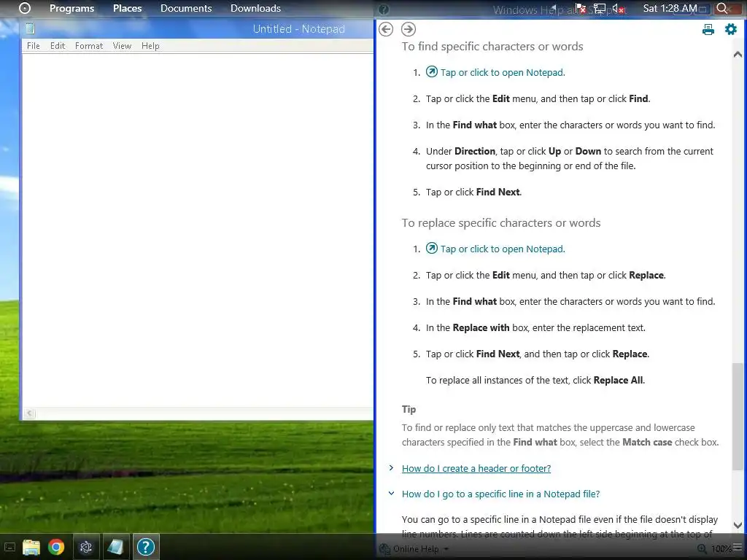Click 'To replace specific characters or words' heading
The image size is (747, 560).
point(500,223)
